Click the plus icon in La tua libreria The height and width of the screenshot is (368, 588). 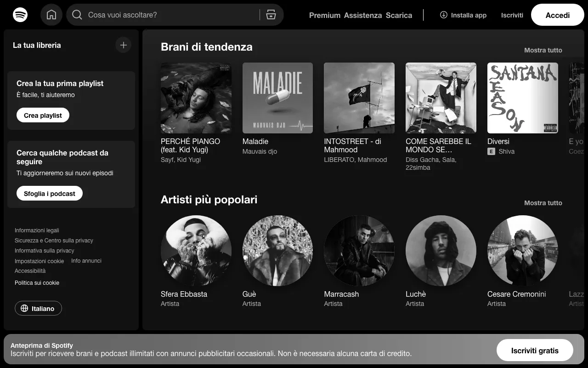[123, 45]
